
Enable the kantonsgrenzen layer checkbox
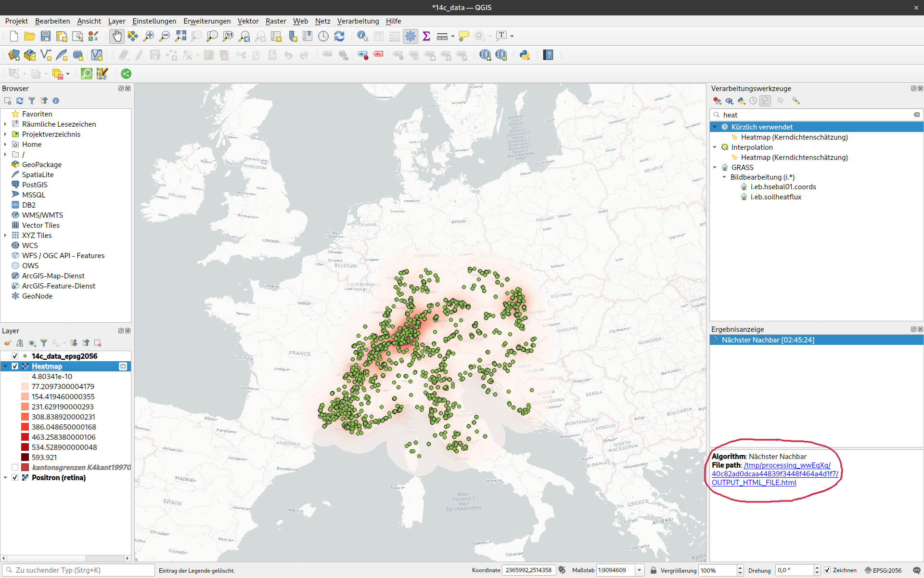click(x=15, y=467)
